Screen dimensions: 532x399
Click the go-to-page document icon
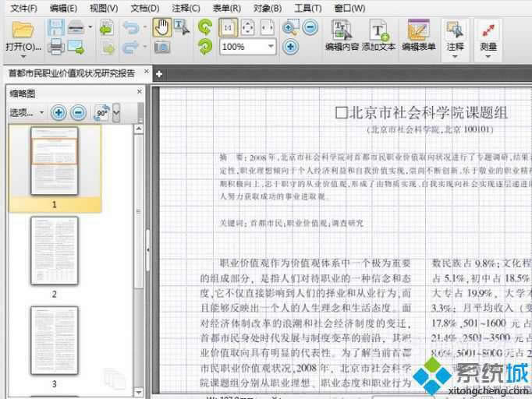coord(107,28)
